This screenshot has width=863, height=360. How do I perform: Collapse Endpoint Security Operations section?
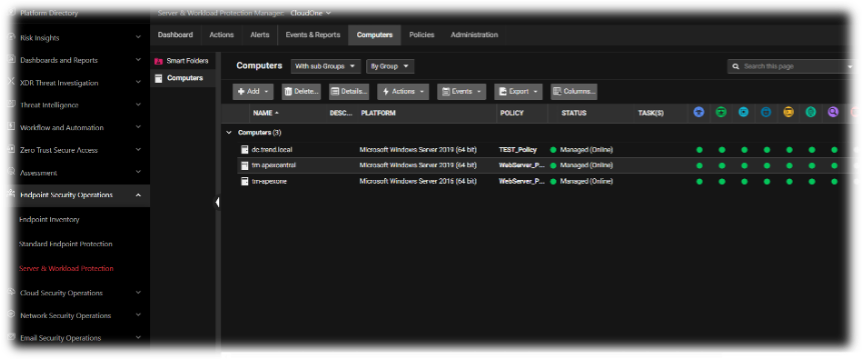(x=138, y=195)
